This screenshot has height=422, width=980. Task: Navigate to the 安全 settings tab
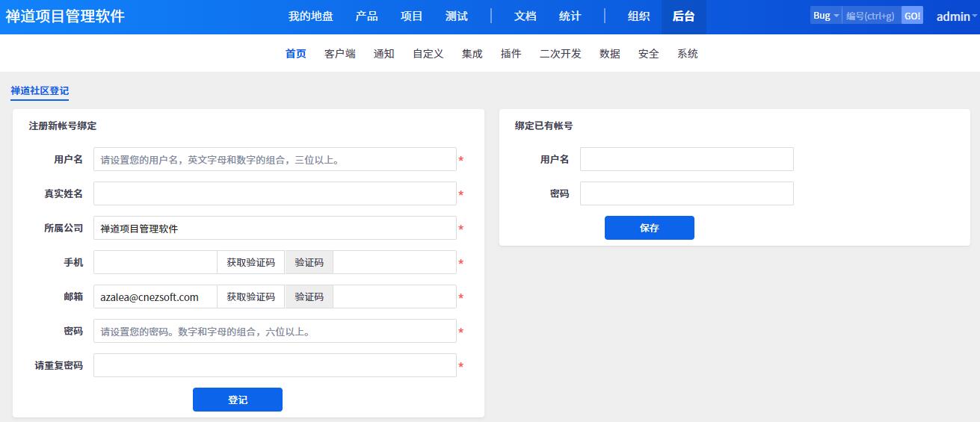648,54
